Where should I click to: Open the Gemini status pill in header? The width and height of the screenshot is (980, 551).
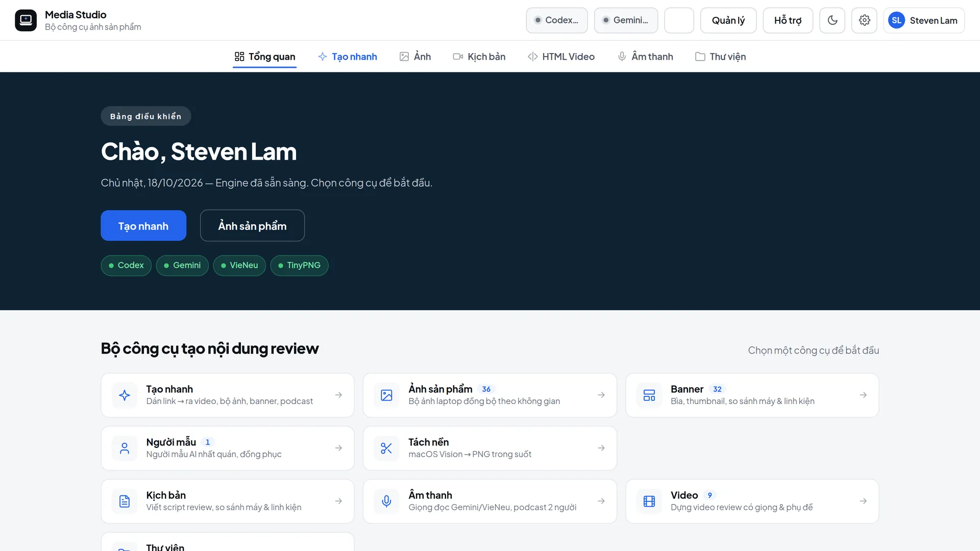[626, 20]
